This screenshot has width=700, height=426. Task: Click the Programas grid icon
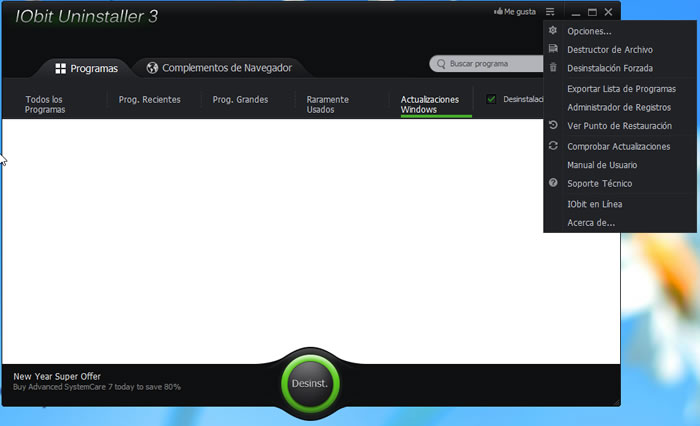(60, 68)
